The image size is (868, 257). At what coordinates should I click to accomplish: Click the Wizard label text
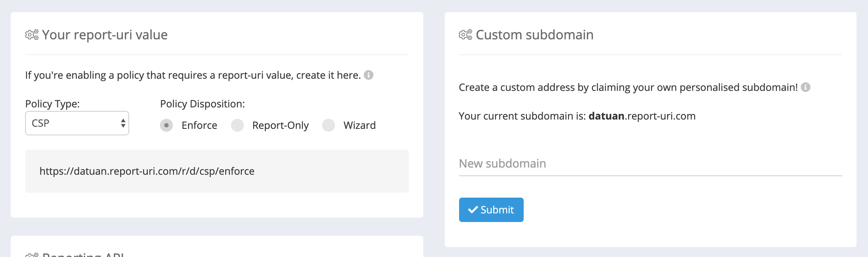coord(360,125)
